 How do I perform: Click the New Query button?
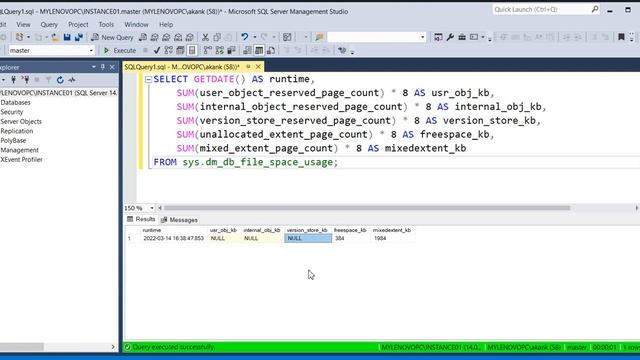coord(112,37)
